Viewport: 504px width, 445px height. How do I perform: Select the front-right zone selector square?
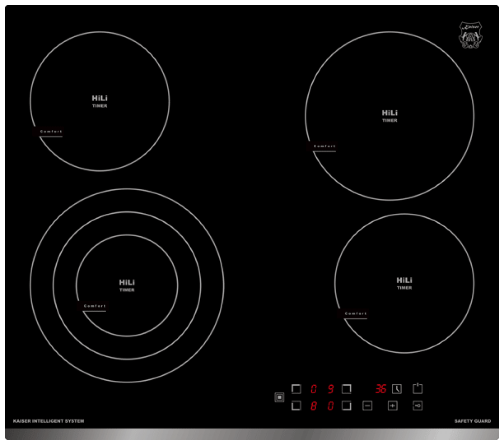[x=347, y=406]
